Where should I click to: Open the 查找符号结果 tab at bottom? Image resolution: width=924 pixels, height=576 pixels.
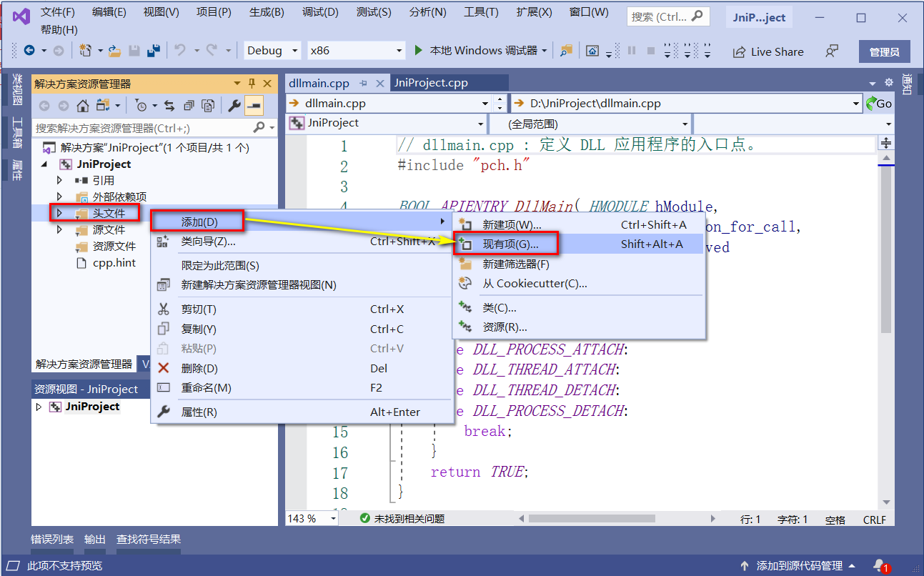(x=149, y=540)
